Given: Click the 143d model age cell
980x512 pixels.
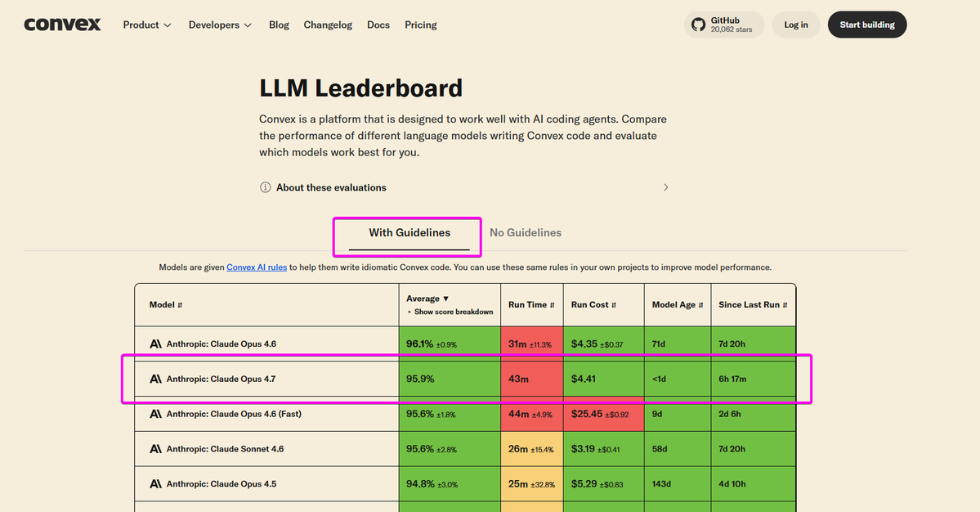Looking at the screenshot, I should pos(678,484).
